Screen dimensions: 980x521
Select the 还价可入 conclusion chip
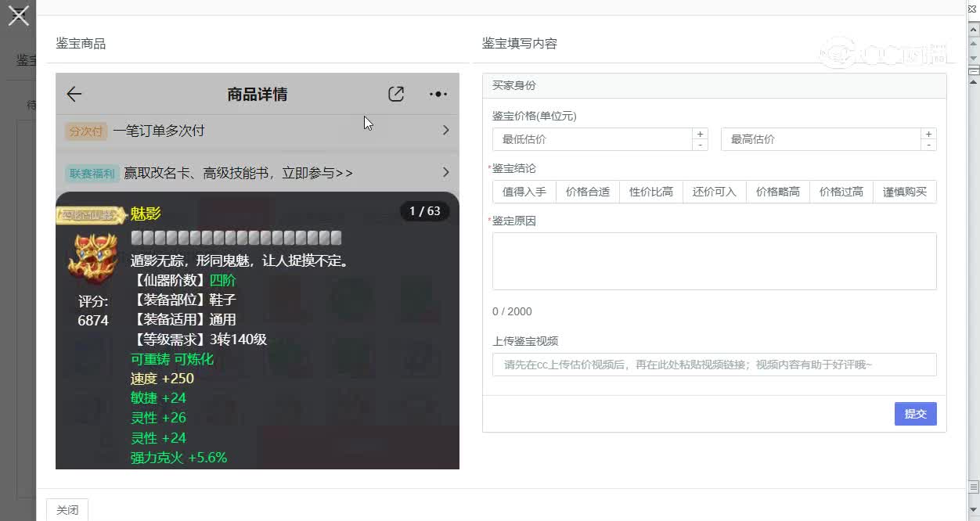click(714, 192)
